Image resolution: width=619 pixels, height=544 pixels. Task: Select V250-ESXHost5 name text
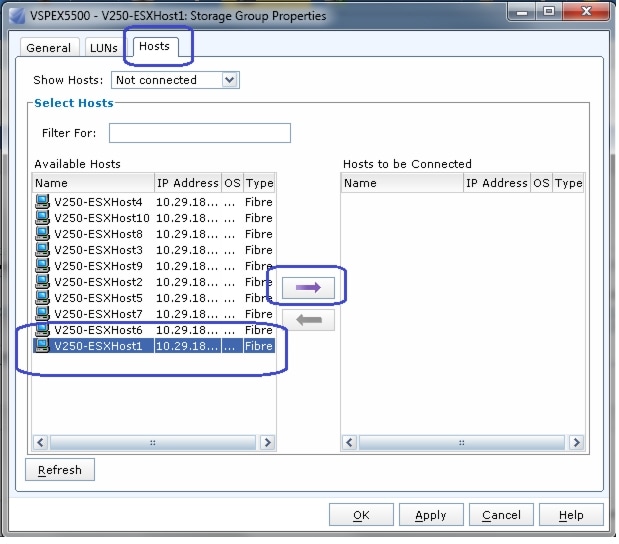(98, 298)
